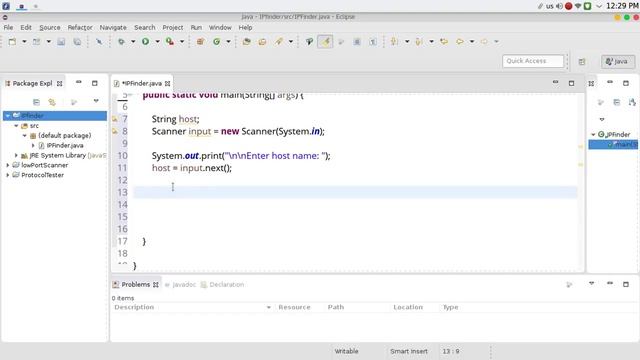This screenshot has height=360, width=640.
Task: Minimize the Package Explorer panel
Action: [79, 83]
